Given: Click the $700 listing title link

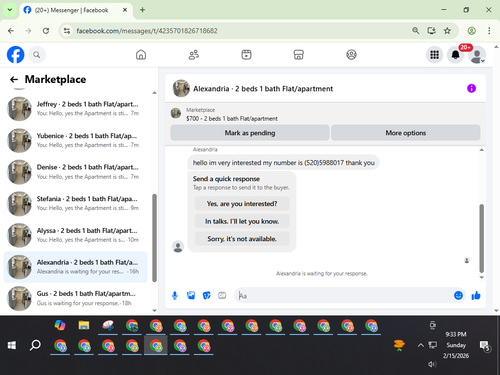Looking at the screenshot, I should pyautogui.click(x=232, y=119).
